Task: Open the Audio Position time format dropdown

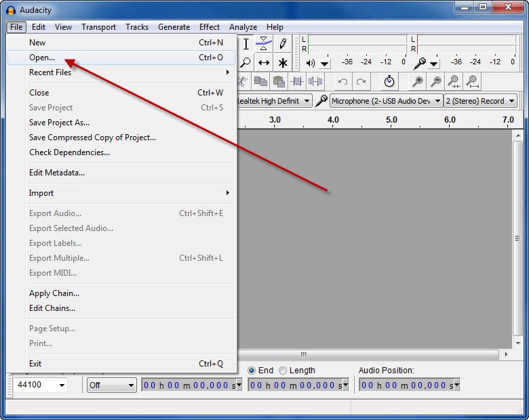Action: 456,385
